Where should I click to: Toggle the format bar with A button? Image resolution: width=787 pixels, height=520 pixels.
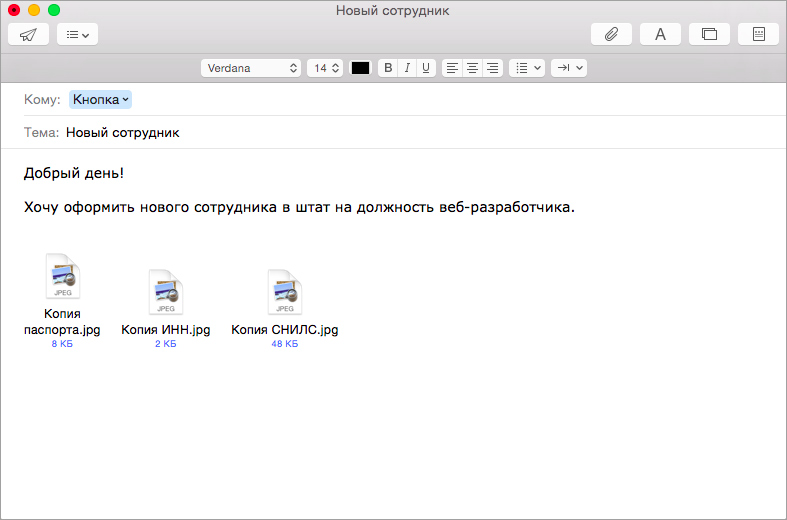click(660, 34)
